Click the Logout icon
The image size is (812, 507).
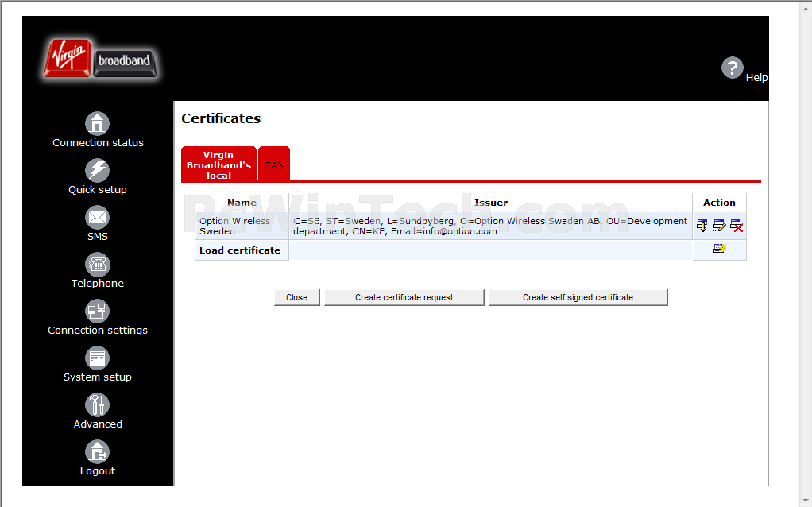[x=98, y=451]
